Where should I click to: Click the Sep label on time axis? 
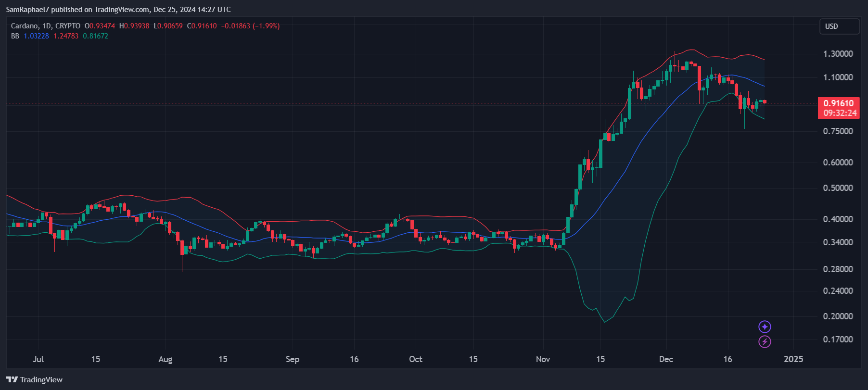pyautogui.click(x=292, y=359)
